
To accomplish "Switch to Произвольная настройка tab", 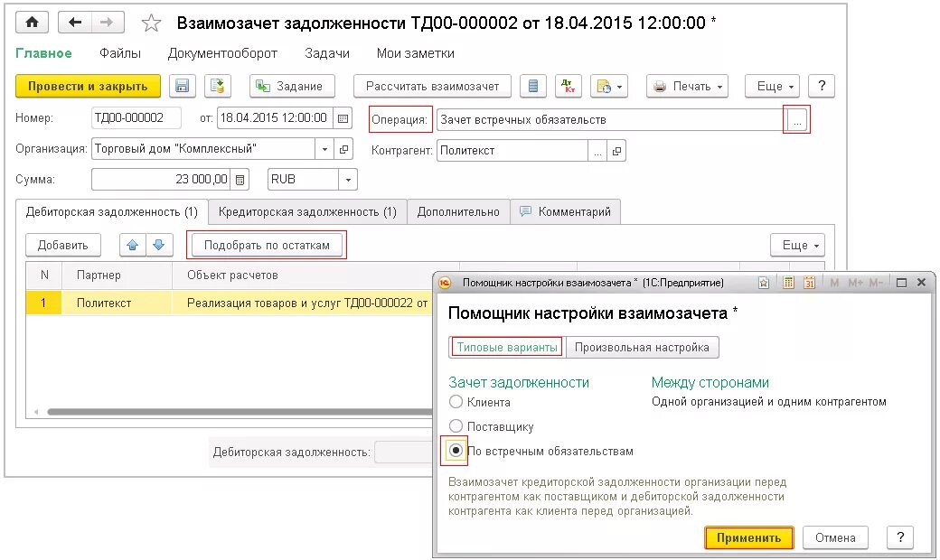I will [x=642, y=348].
